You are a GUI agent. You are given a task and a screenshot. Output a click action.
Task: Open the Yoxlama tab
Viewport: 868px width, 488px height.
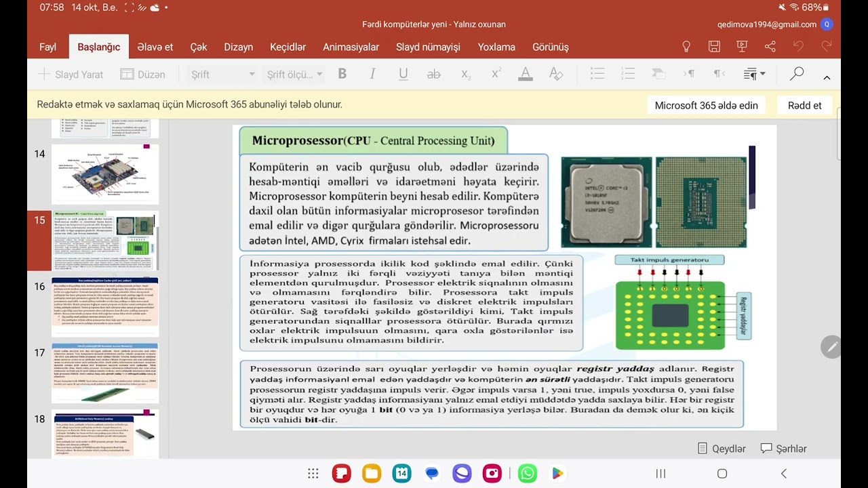(496, 47)
